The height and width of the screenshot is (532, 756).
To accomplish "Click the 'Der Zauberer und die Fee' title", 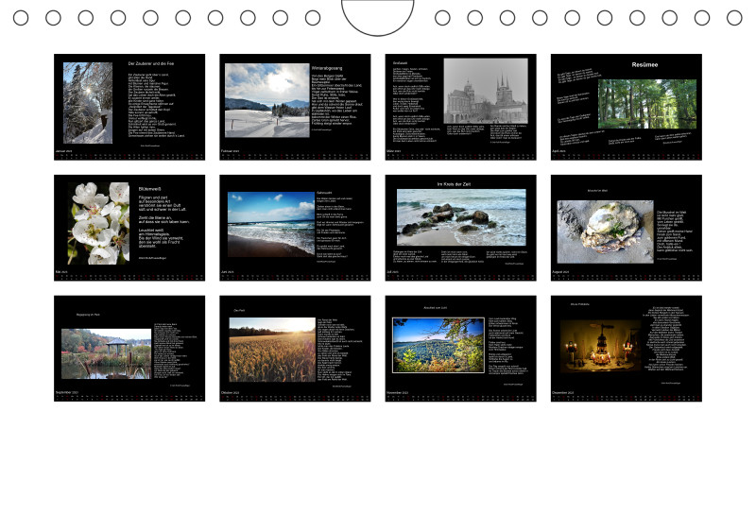I will click(x=151, y=63).
